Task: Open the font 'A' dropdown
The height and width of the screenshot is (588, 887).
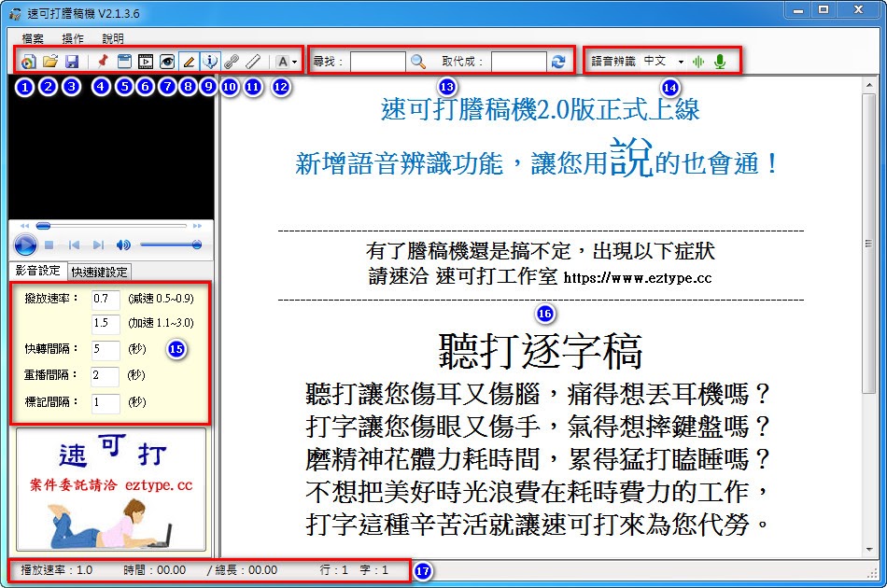Action: point(287,62)
